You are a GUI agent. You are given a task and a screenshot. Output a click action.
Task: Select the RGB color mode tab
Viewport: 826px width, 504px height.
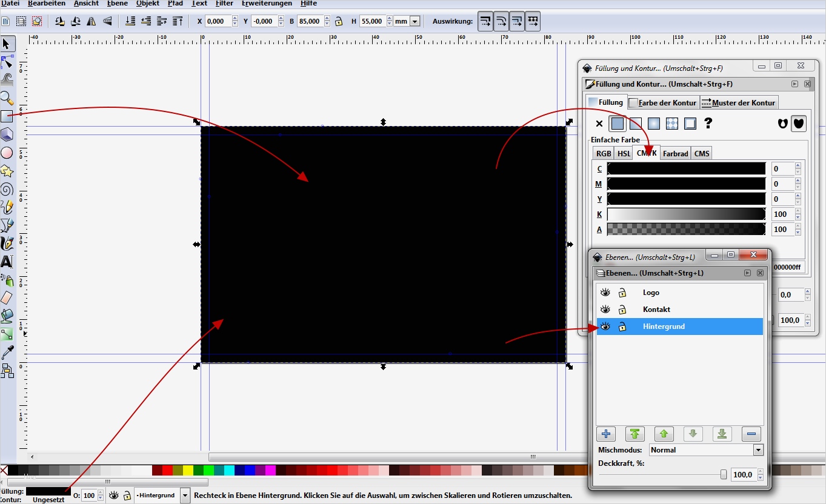click(x=604, y=153)
